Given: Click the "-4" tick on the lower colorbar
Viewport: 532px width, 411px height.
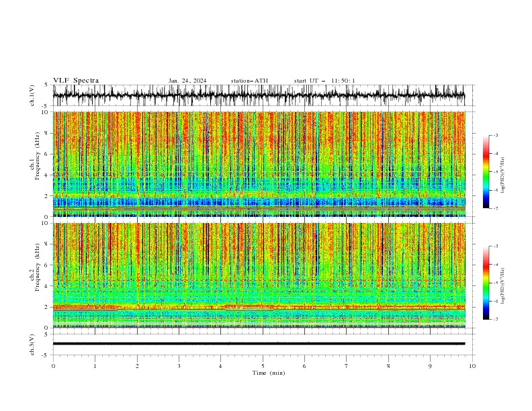Looking at the screenshot, I should [496, 265].
